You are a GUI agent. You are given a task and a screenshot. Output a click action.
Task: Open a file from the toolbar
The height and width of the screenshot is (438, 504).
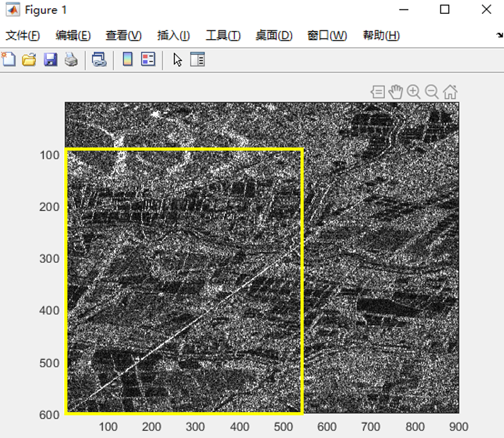[x=30, y=59]
